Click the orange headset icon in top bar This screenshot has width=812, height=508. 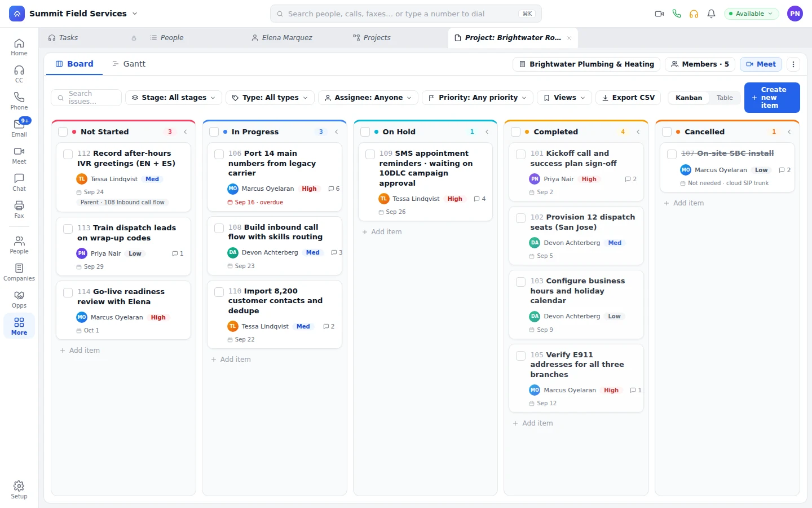[x=694, y=14]
